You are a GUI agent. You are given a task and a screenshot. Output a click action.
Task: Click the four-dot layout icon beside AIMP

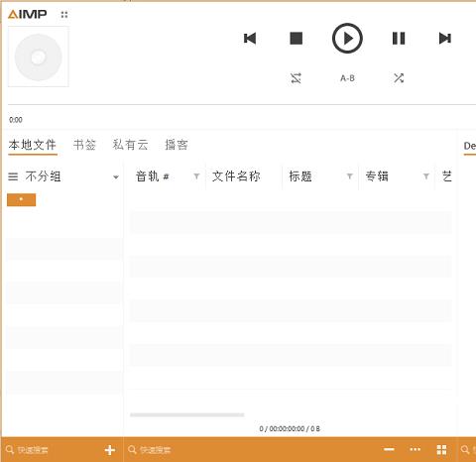point(64,15)
